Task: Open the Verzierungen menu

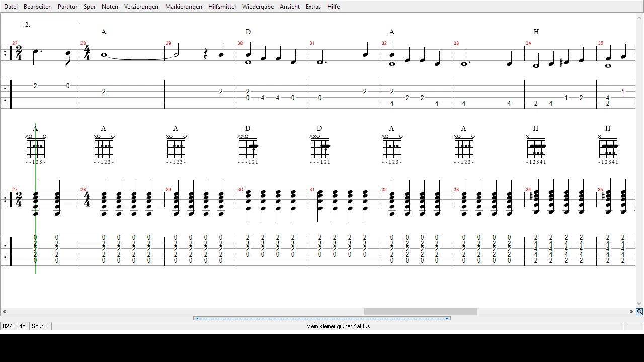Action: point(141,7)
